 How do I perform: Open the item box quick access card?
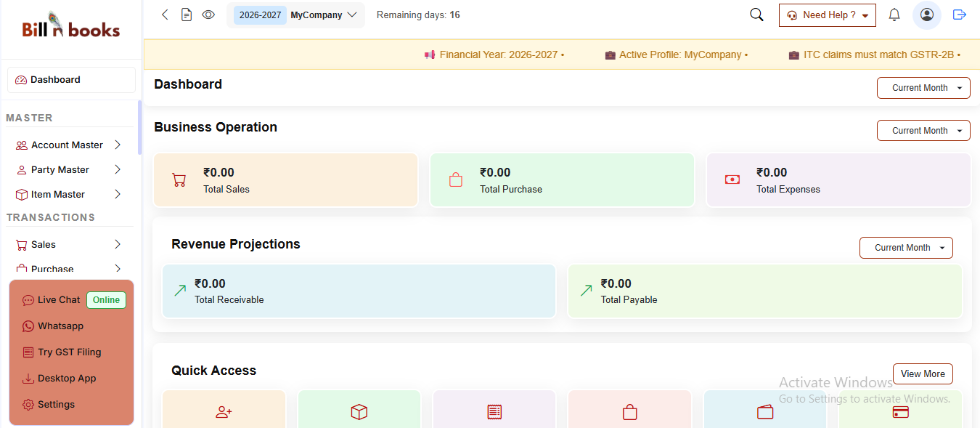[359, 409]
